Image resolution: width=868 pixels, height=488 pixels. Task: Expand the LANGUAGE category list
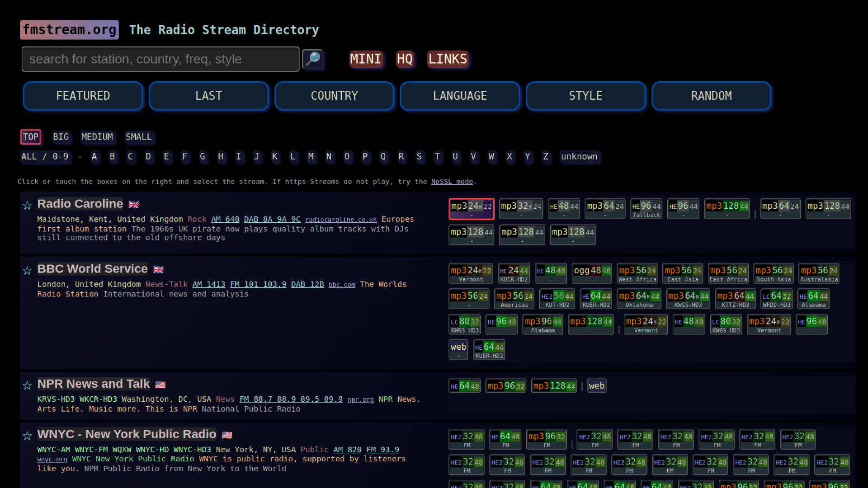click(460, 96)
